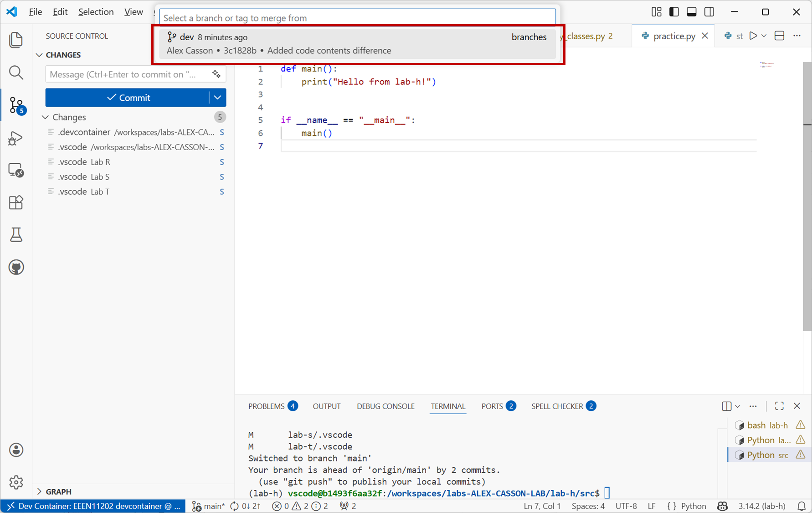Generate commit message with sparkle icon
812x513 pixels.
pos(216,74)
